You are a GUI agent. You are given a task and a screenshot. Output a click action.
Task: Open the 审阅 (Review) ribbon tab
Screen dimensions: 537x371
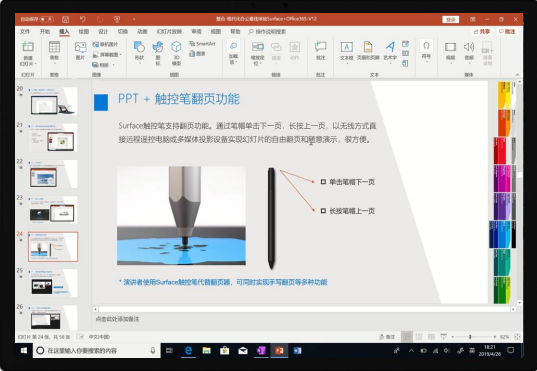[196, 32]
